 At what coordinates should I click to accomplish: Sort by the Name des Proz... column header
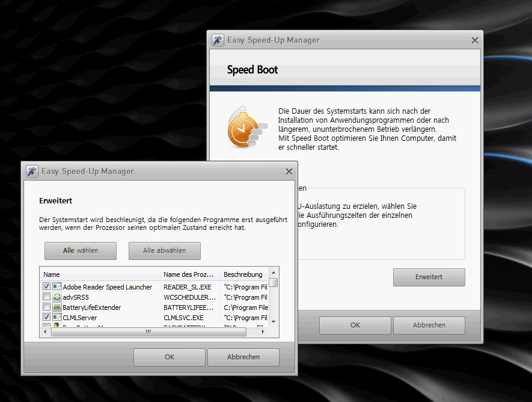pyautogui.click(x=191, y=274)
